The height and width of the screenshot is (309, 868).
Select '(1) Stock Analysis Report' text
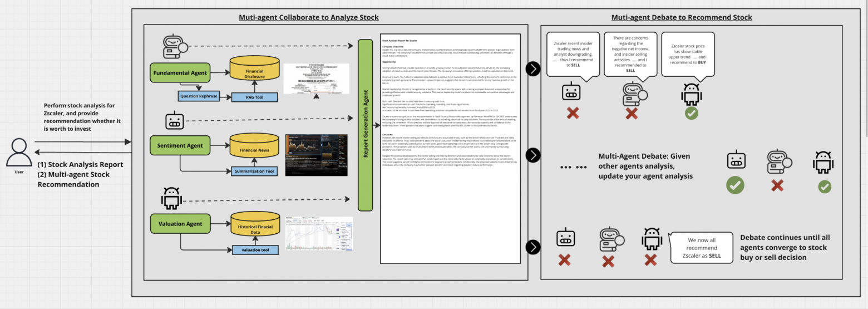80,164
